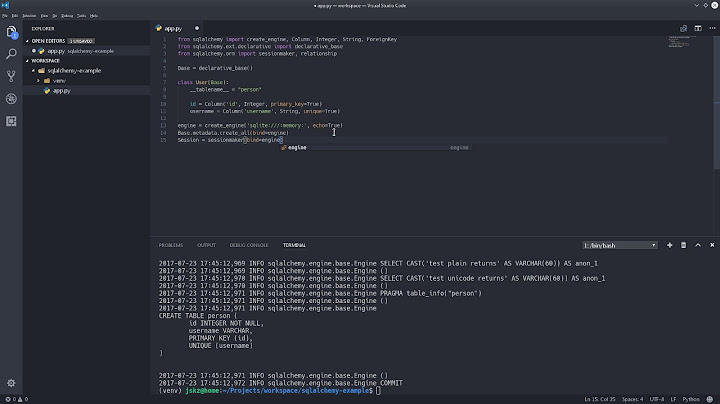Image resolution: width=720 pixels, height=404 pixels.
Task: Open the Explorer view in activity bar
Action: [11, 32]
